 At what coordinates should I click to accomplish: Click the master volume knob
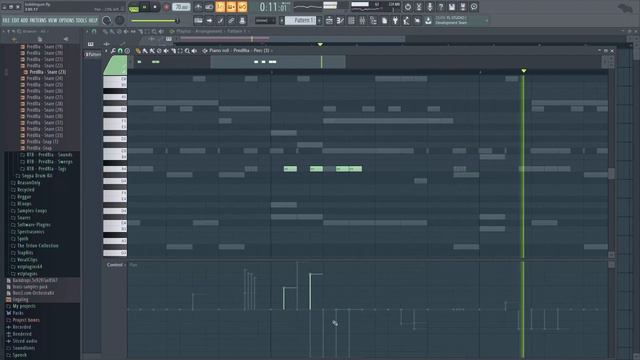point(107,20)
